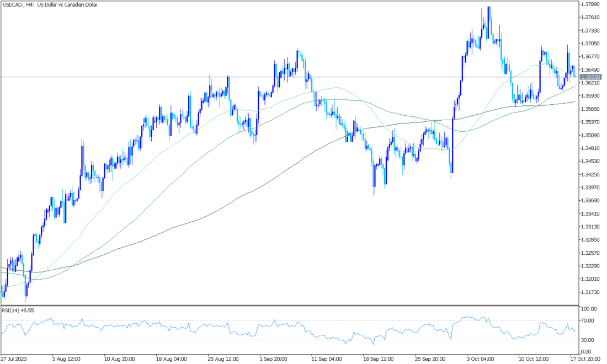Click the 3 Aug 12:00 time label
This screenshot has width=607, height=364.
coord(67,359)
